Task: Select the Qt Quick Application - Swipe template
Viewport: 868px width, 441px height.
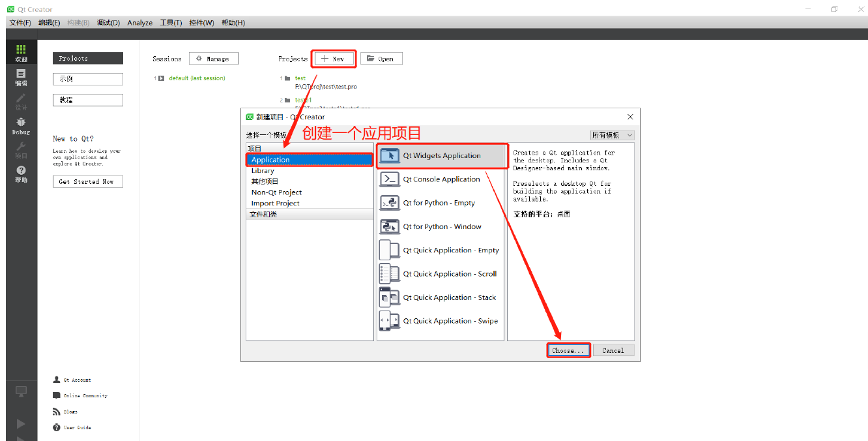Action: pos(441,321)
